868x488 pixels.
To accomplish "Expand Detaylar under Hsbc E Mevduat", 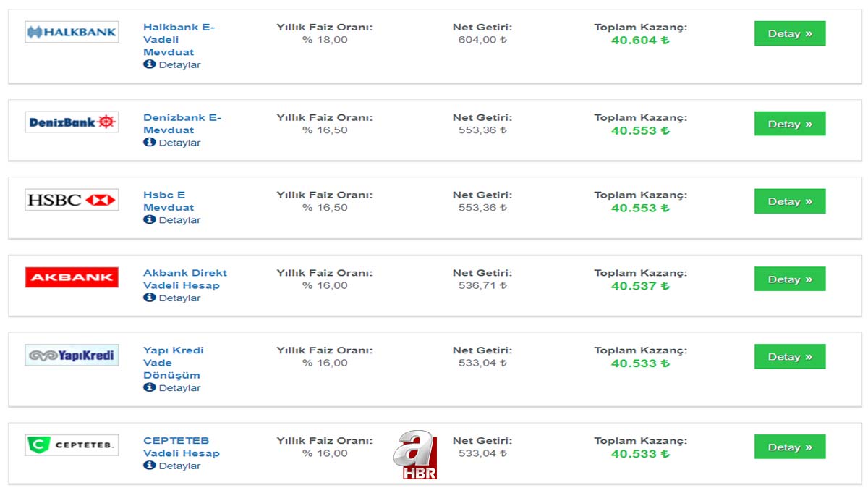I will coord(179,220).
